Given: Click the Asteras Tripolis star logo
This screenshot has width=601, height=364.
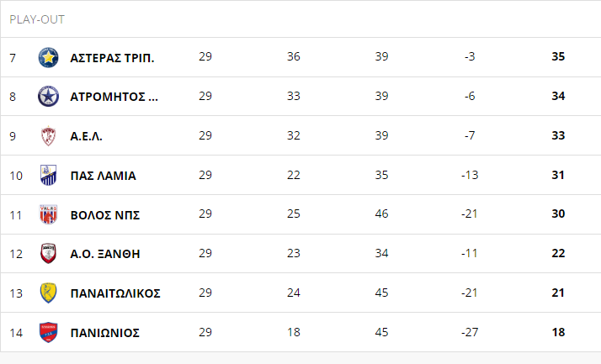Looking at the screenshot, I should (x=48, y=58).
